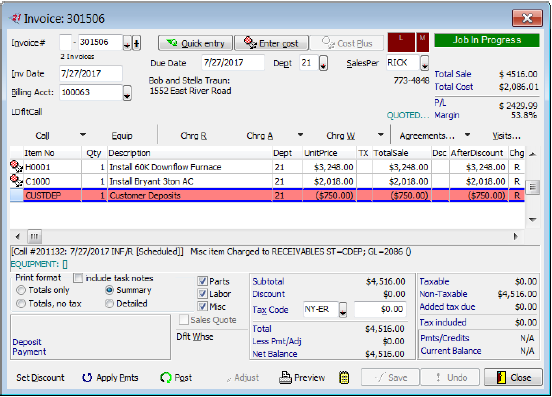
Task: Click the Deposit Payment link
Action: click(29, 347)
